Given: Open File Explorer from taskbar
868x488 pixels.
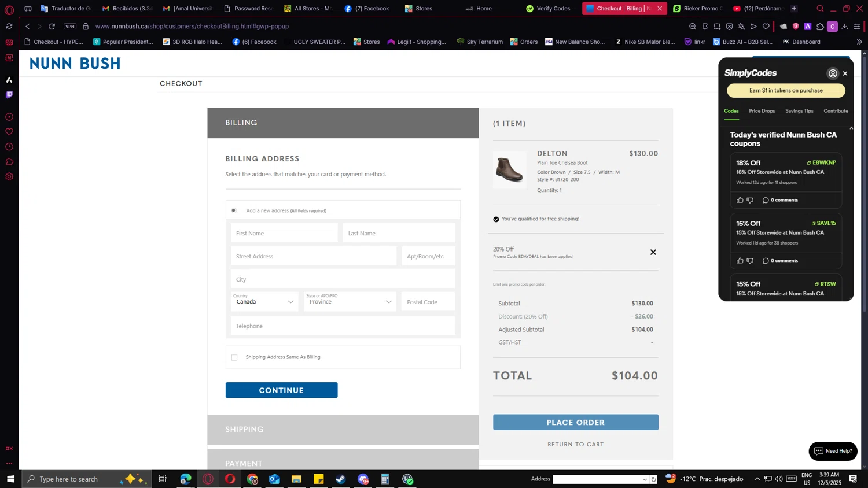Looking at the screenshot, I should coord(296,479).
